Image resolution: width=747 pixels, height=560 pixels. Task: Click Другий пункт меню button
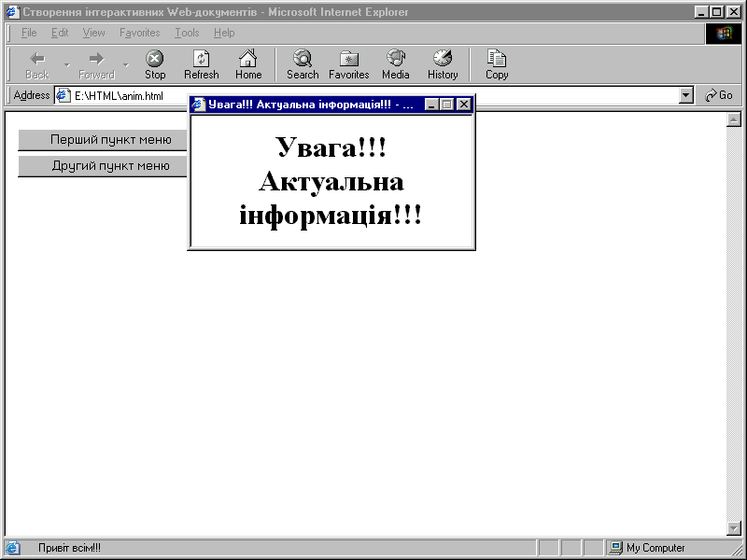point(103,166)
